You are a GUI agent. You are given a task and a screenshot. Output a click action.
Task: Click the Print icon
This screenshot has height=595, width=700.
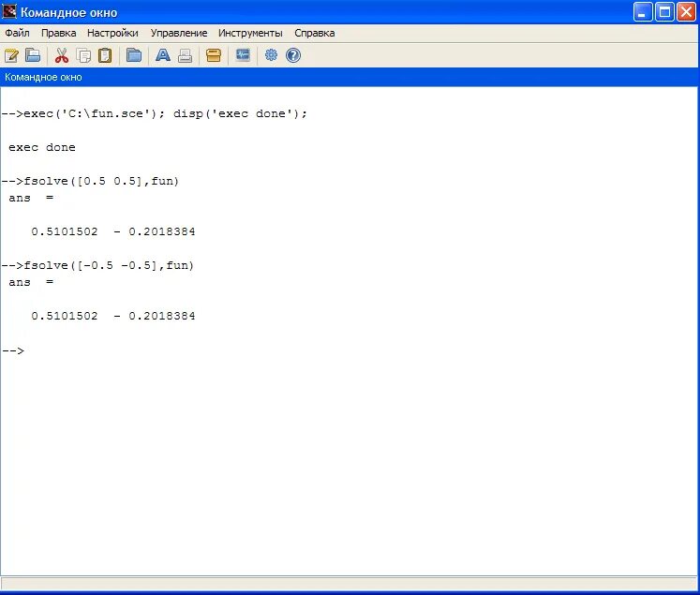tap(185, 56)
